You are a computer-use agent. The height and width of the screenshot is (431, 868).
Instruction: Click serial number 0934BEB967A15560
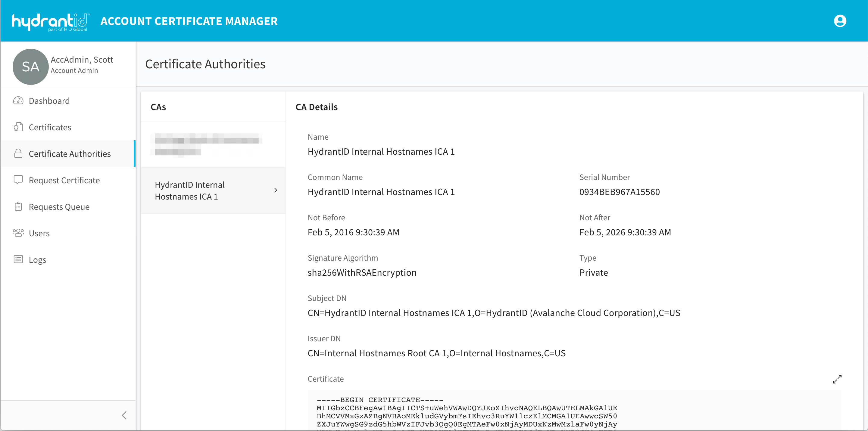click(x=619, y=192)
